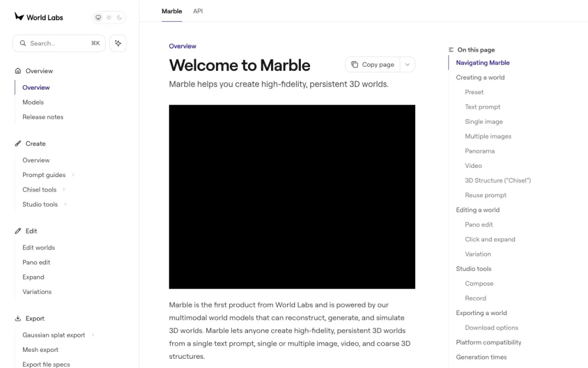
Task: Expand Gaussian splat export chevron
Action: pyautogui.click(x=92, y=335)
